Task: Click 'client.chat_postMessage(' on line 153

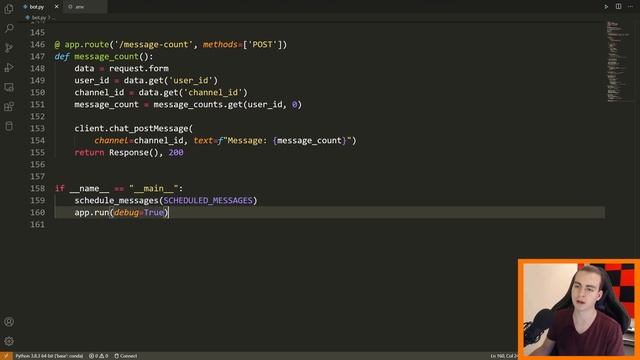Action: (133, 129)
